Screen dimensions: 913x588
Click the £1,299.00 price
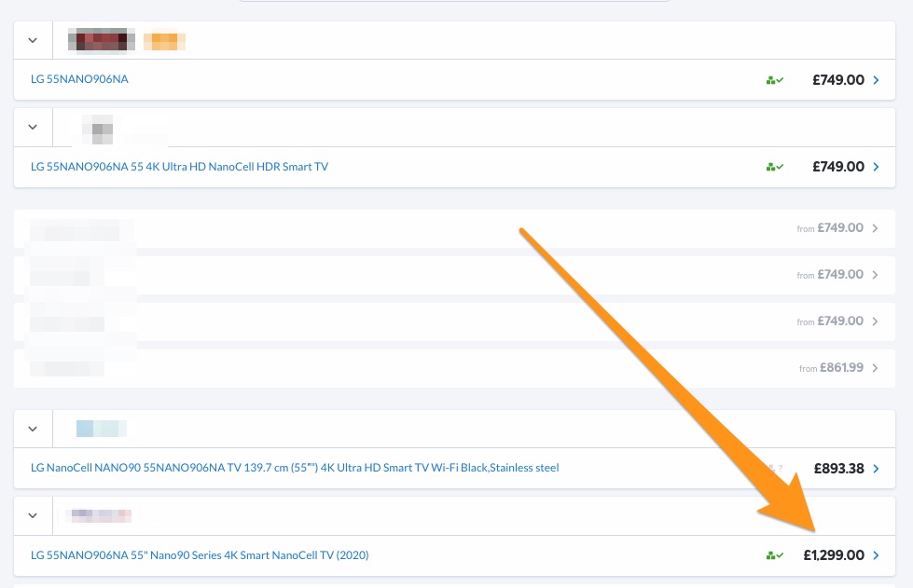834,555
